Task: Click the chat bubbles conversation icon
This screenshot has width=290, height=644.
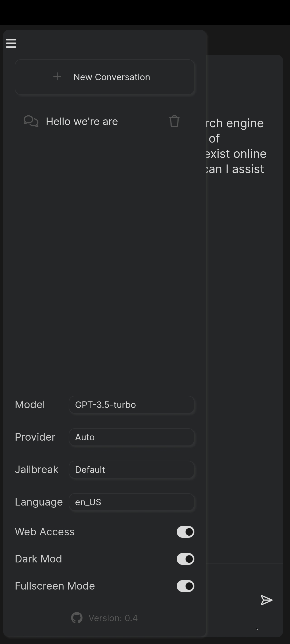Action: pos(31,121)
